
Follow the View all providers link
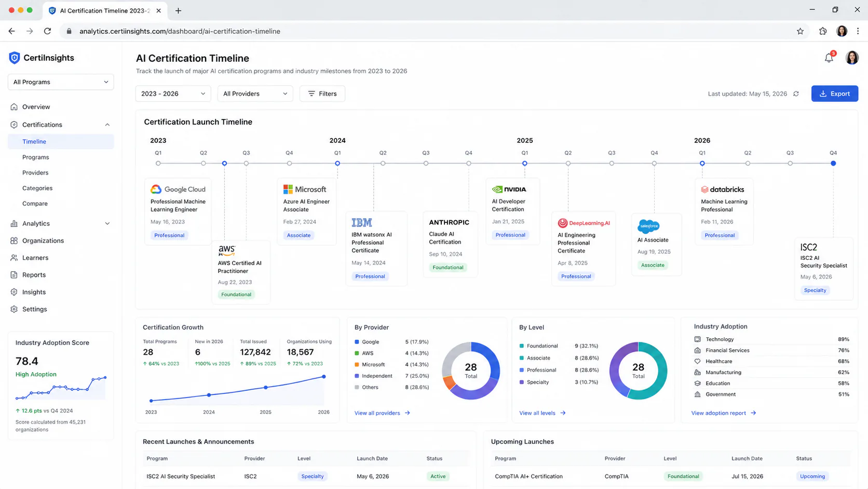382,413
